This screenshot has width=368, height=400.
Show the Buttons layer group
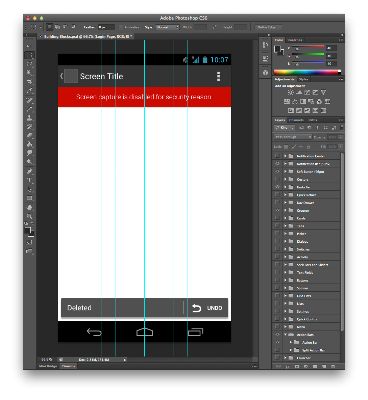click(277, 280)
